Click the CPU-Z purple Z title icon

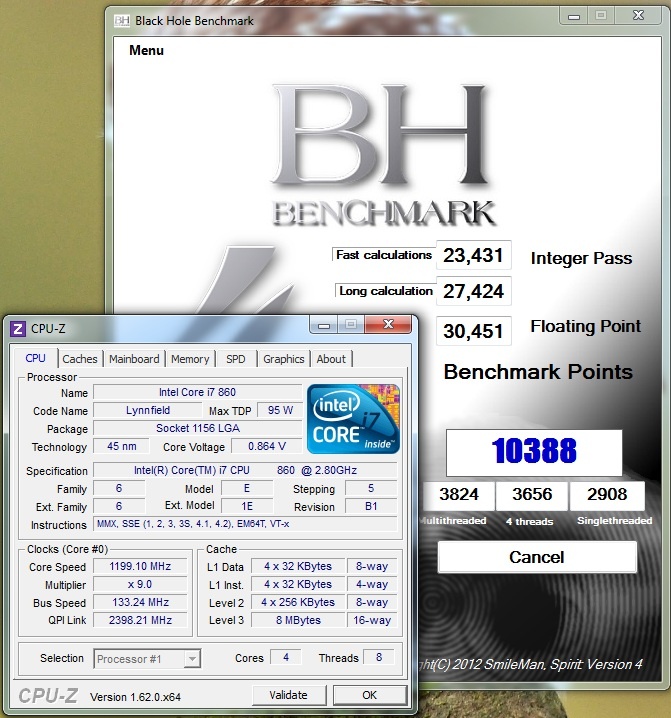pyautogui.click(x=18, y=328)
